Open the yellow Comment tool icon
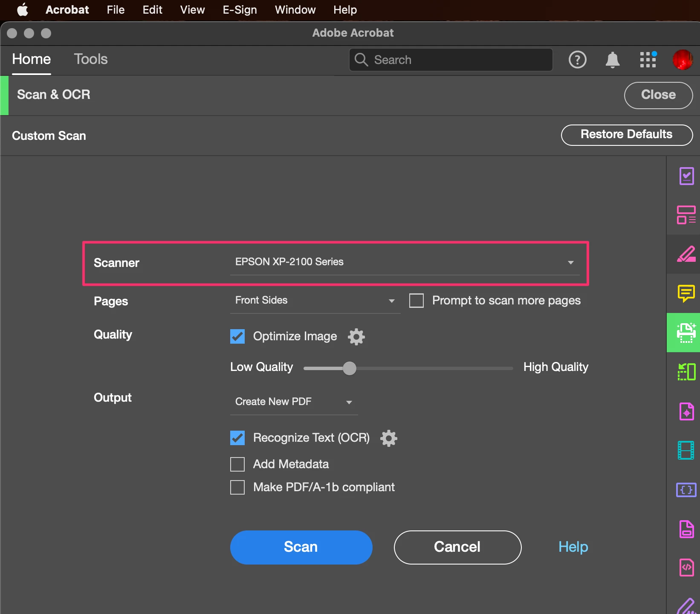 pos(686,293)
